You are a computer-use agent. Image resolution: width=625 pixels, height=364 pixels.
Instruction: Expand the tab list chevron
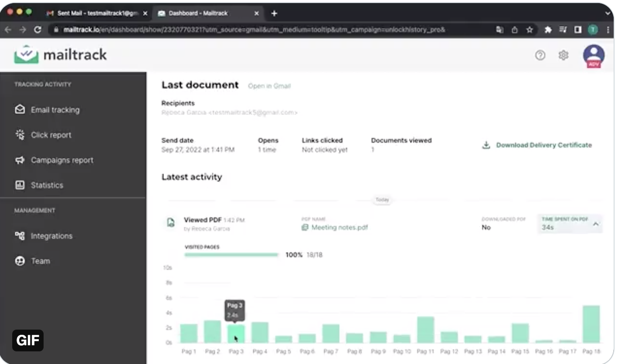coord(608,13)
